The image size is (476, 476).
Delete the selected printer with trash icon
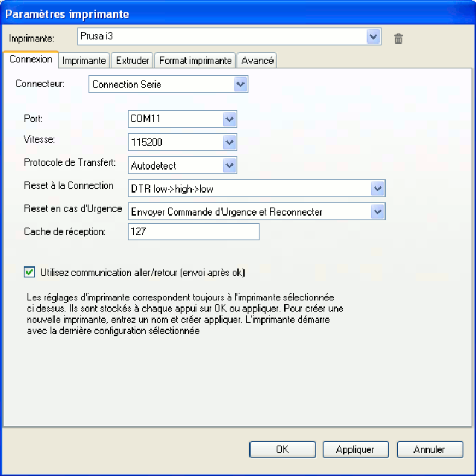pyautogui.click(x=399, y=39)
